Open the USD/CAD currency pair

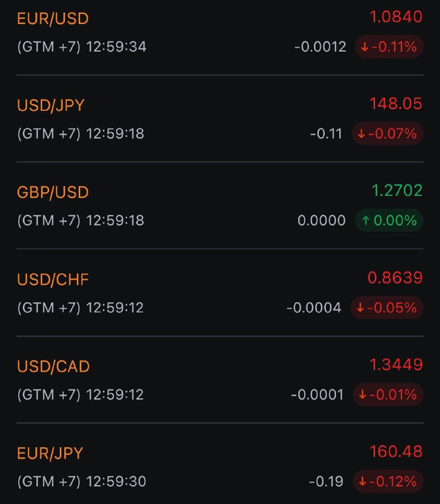click(x=54, y=367)
